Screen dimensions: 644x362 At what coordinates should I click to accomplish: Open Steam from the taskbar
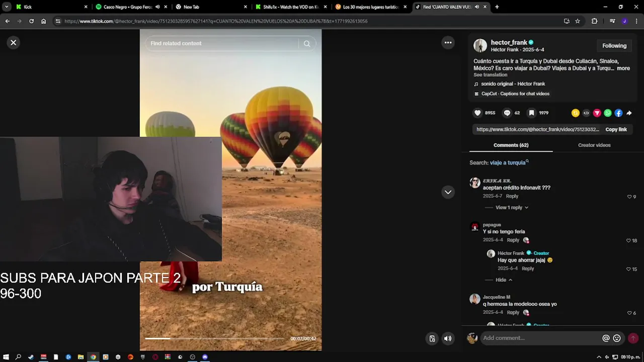pos(31,357)
